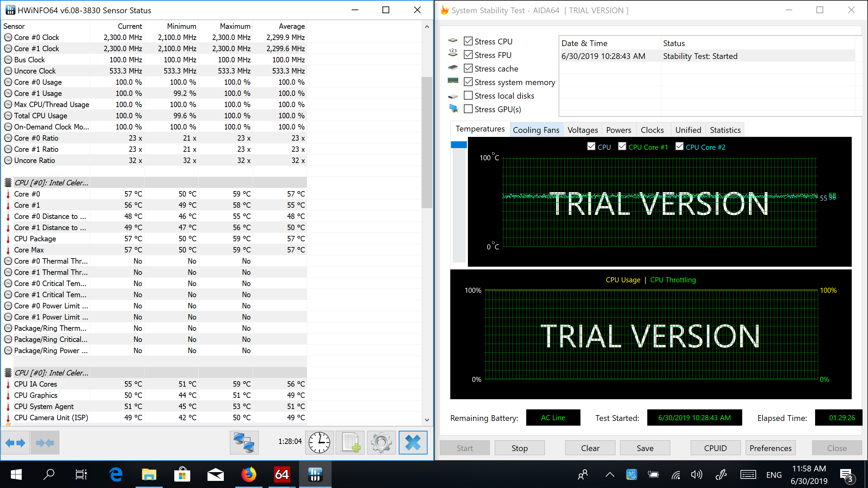
Task: Click the thermometer icon beside CPU Package
Action: point(8,239)
